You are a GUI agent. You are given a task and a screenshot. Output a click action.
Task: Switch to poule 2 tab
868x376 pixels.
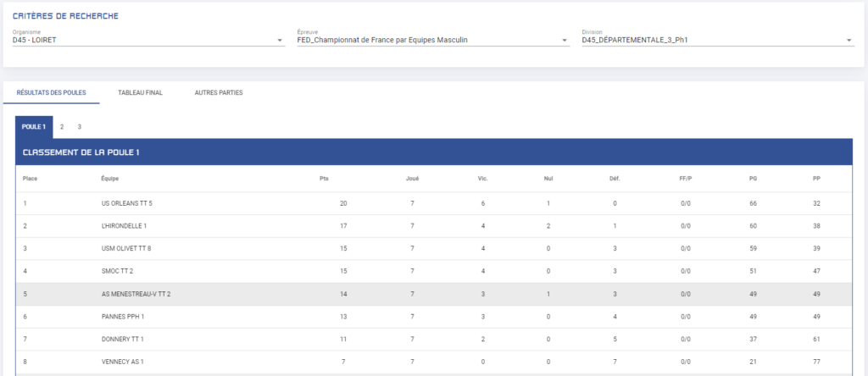(62, 127)
